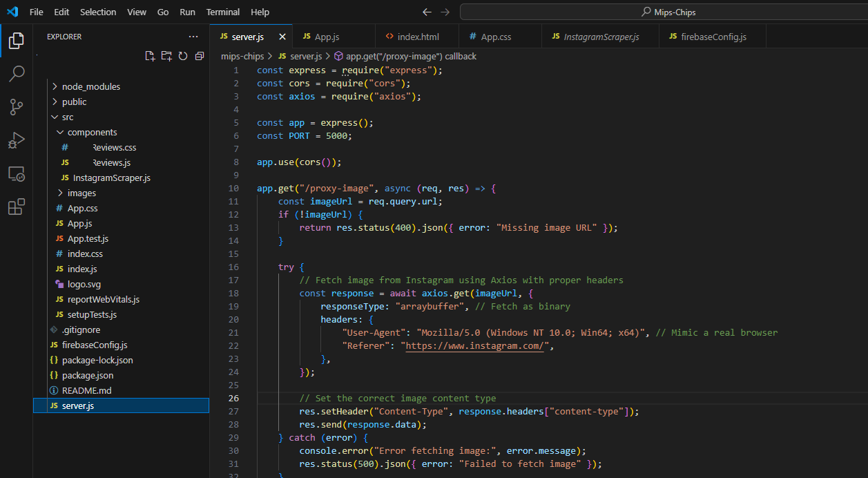
Task: Open package.json from the file tree
Action: (x=88, y=375)
